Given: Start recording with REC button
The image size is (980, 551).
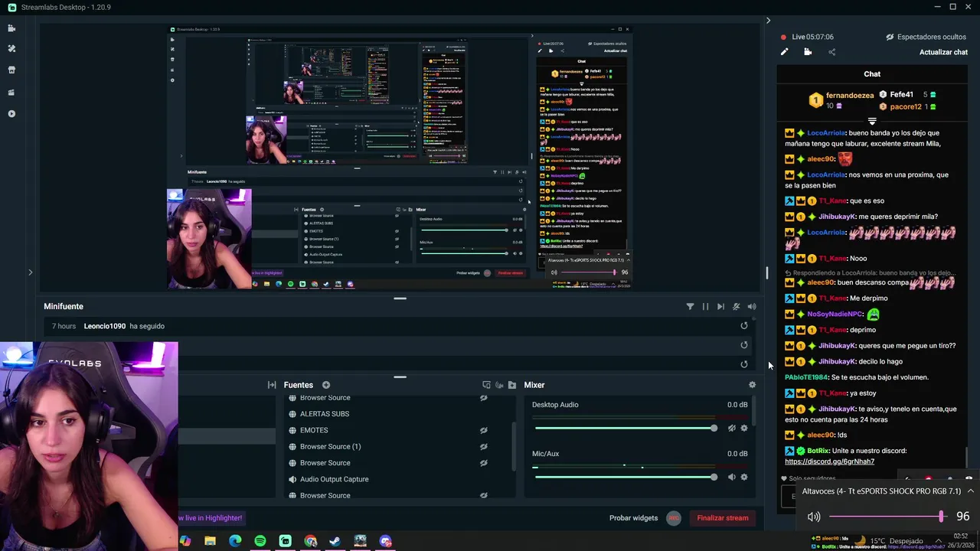Looking at the screenshot, I should tap(674, 518).
